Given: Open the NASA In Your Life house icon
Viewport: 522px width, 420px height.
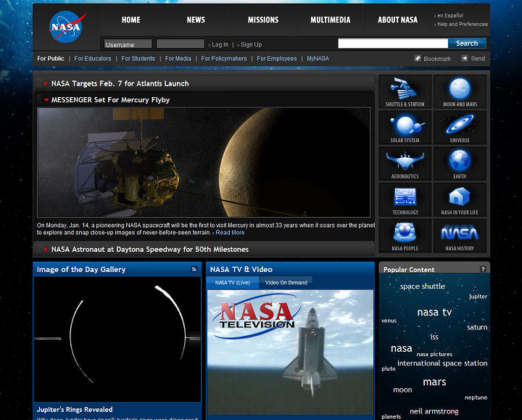Looking at the screenshot, I should (x=460, y=199).
